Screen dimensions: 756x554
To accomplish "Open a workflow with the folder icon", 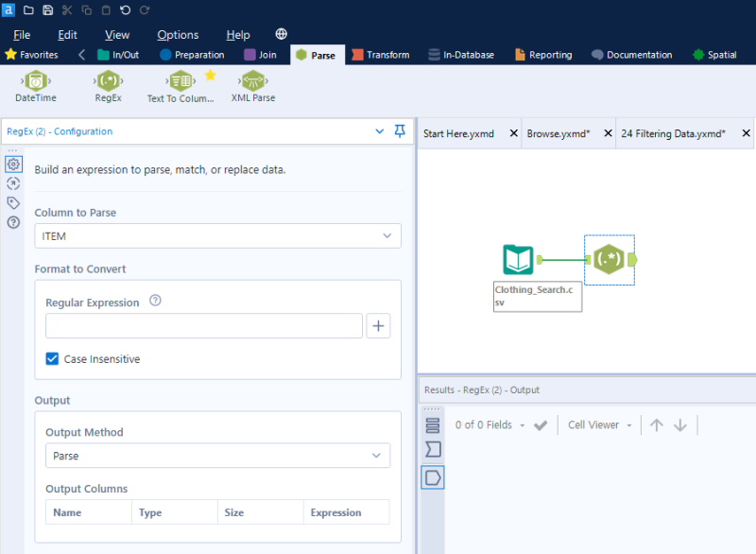I will [x=28, y=10].
